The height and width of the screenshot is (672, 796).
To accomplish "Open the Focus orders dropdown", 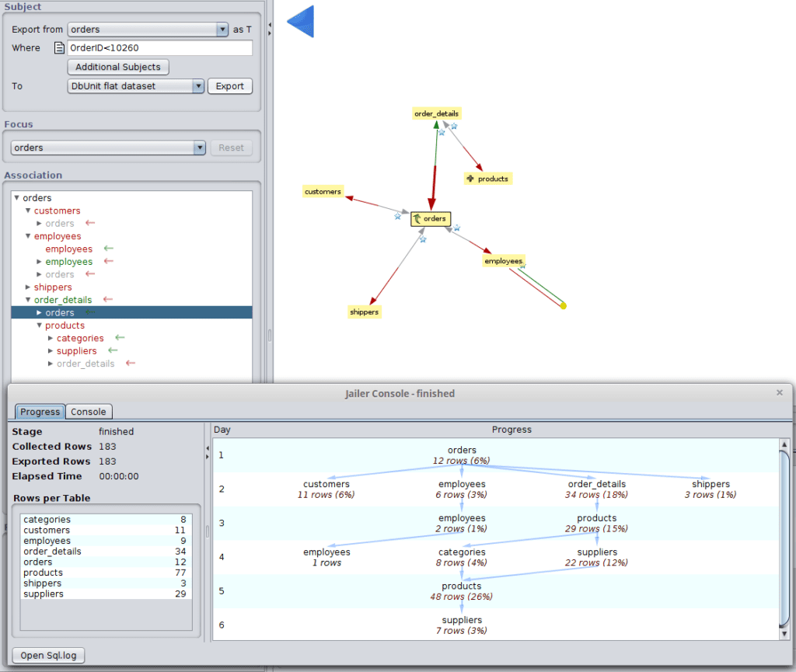I will click(199, 148).
